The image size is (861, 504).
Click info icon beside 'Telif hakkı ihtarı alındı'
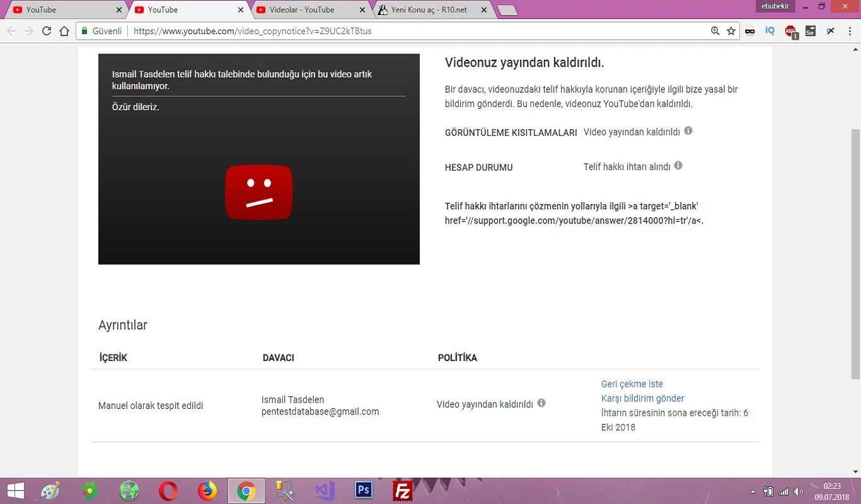[x=678, y=165]
